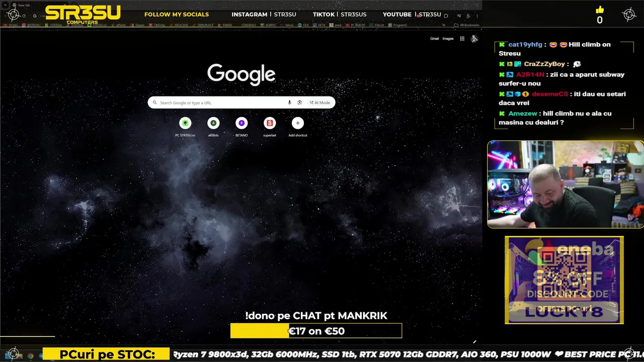The image size is (644, 362).
Task: Open the superbet shortcut tile
Action: [270, 127]
